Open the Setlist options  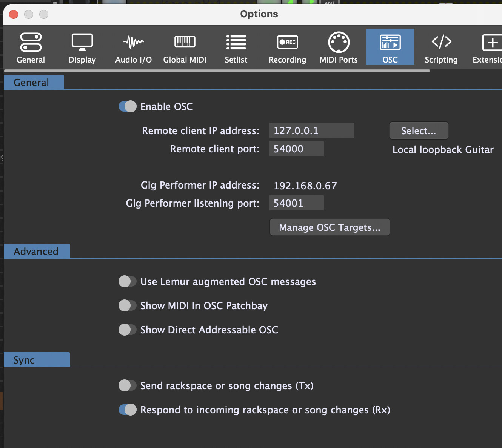click(x=236, y=48)
